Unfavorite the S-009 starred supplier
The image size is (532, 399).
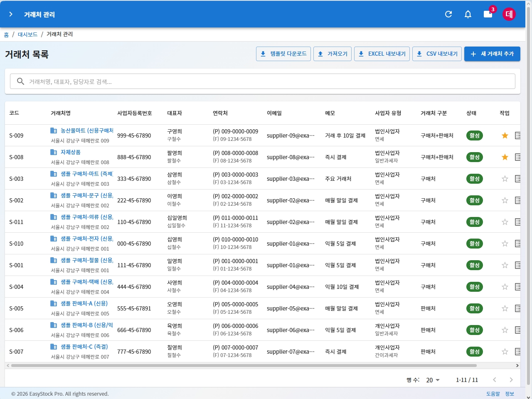click(505, 135)
